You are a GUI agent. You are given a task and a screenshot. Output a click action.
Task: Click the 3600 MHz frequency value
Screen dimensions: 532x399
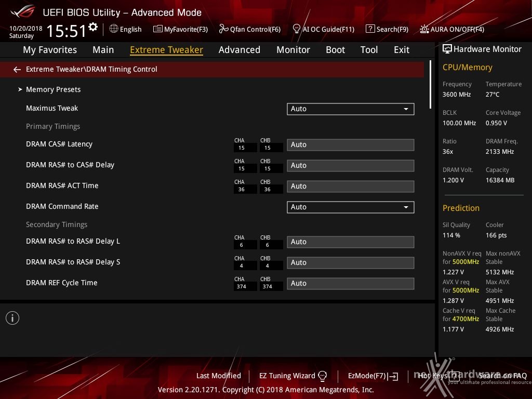(x=456, y=95)
